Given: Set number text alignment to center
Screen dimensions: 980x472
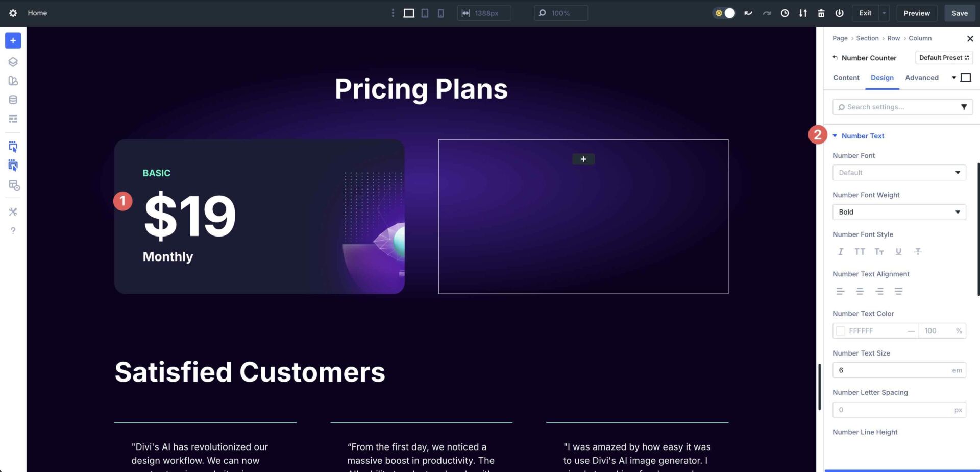Looking at the screenshot, I should coord(860,291).
